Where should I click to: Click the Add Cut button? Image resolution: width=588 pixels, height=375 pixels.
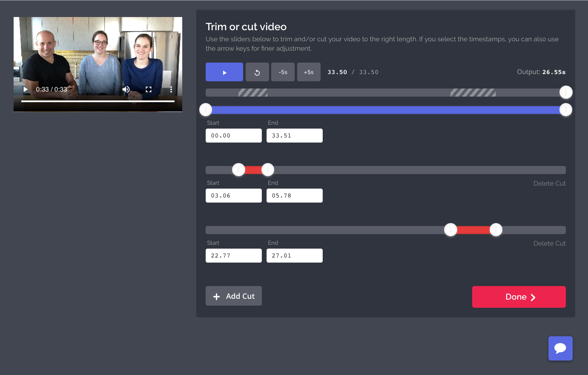coord(234,296)
